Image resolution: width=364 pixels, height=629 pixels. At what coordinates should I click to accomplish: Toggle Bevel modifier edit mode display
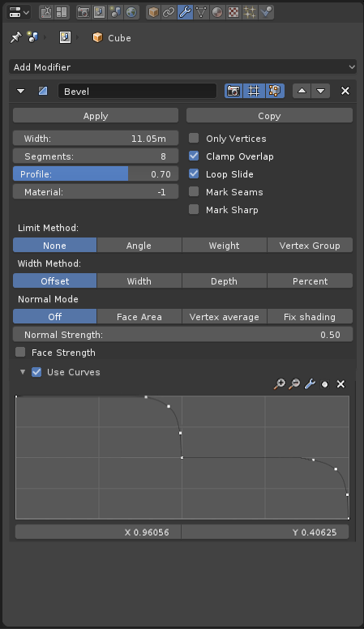(275, 91)
